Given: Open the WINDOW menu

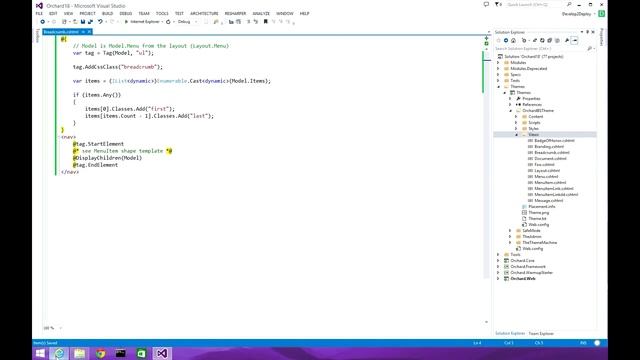Looking at the screenshot, I should tap(285, 13).
